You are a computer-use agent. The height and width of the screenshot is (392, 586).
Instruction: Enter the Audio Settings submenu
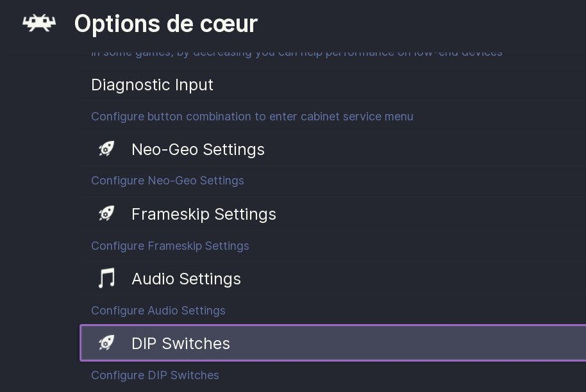[x=186, y=279]
